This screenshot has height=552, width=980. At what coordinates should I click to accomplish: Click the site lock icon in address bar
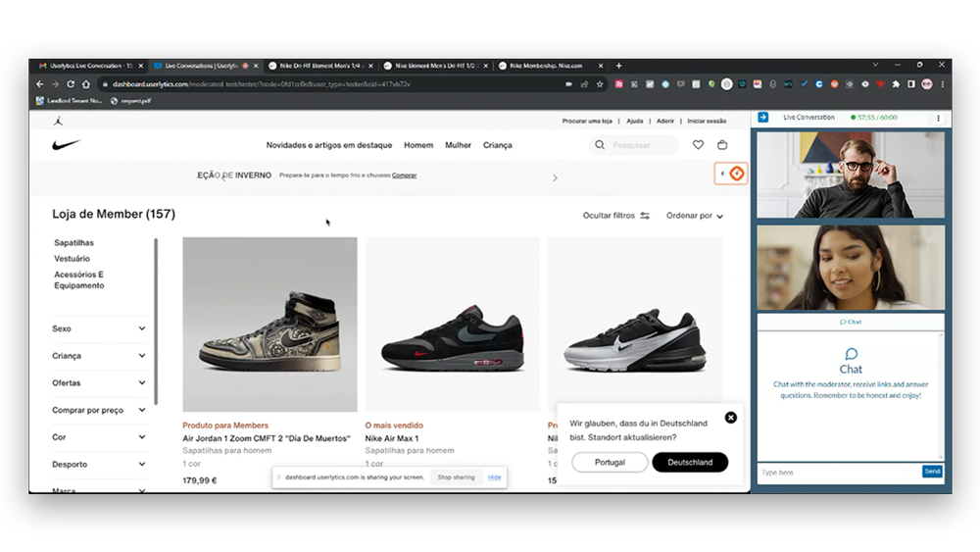[105, 83]
